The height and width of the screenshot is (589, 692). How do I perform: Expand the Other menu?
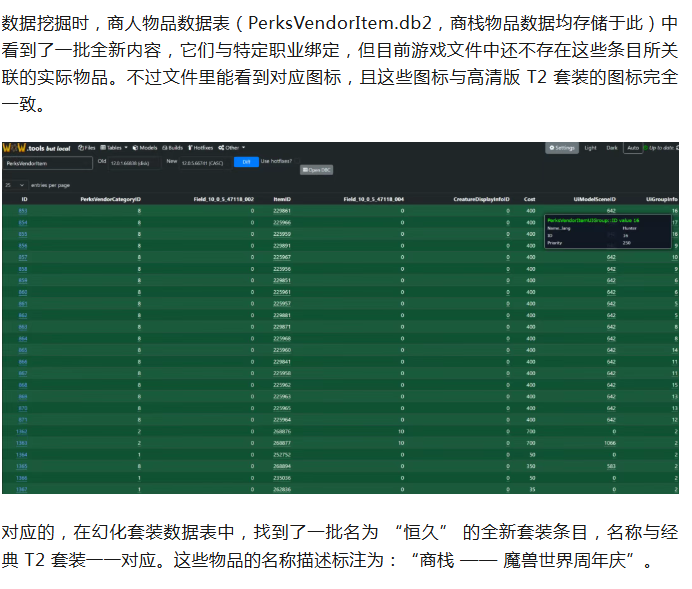[233, 148]
